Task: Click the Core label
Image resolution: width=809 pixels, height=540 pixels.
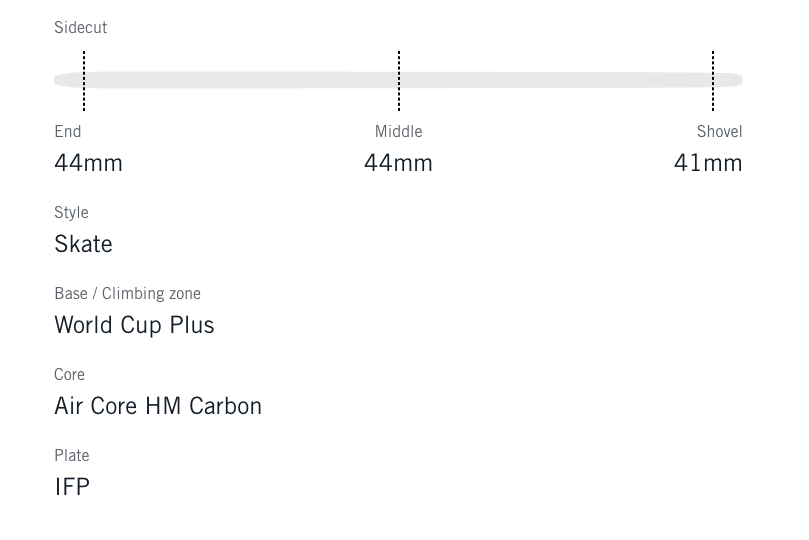Action: click(x=69, y=375)
